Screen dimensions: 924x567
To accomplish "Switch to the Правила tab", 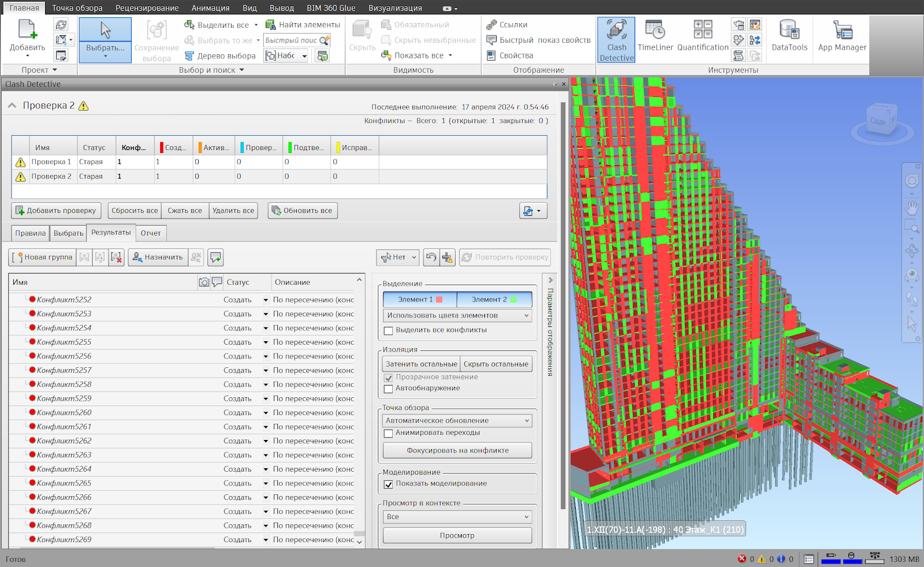I will pyautogui.click(x=31, y=233).
